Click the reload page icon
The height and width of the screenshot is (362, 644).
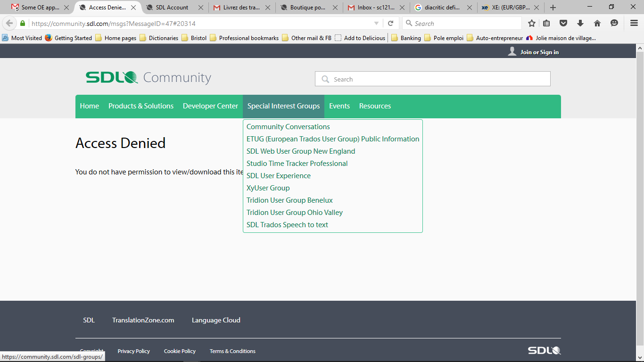390,24
